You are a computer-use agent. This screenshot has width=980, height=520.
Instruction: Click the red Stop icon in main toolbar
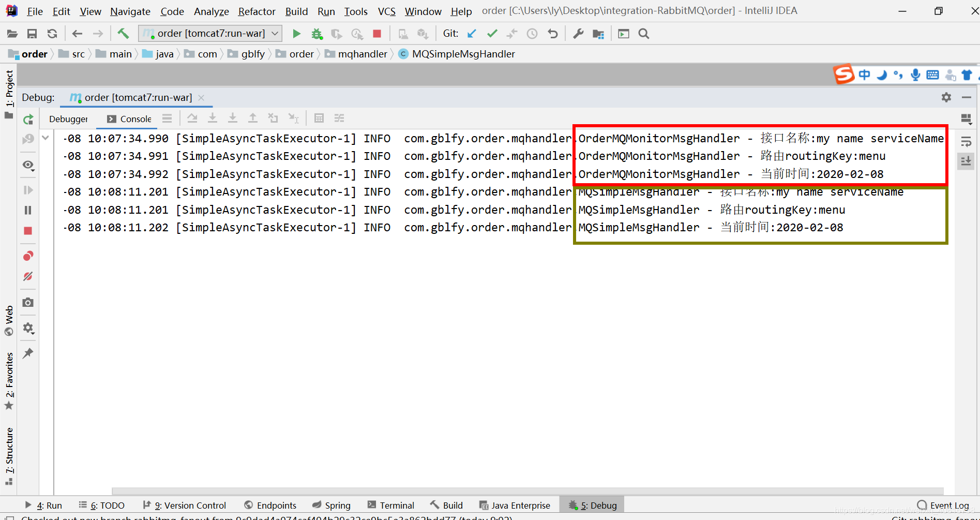pos(377,34)
